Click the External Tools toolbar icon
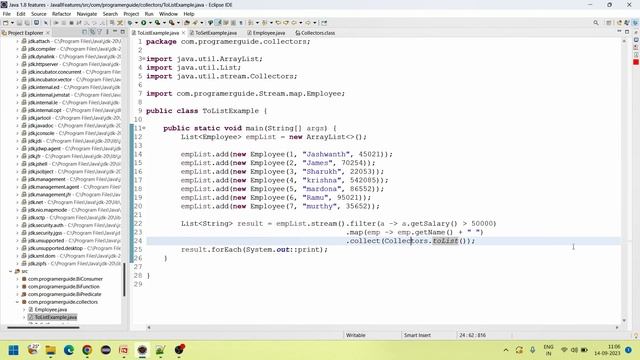Image resolution: width=640 pixels, height=360 pixels. tap(171, 23)
